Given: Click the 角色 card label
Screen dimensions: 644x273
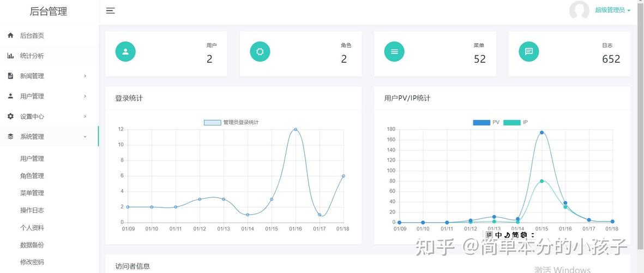Looking at the screenshot, I should pyautogui.click(x=346, y=46).
